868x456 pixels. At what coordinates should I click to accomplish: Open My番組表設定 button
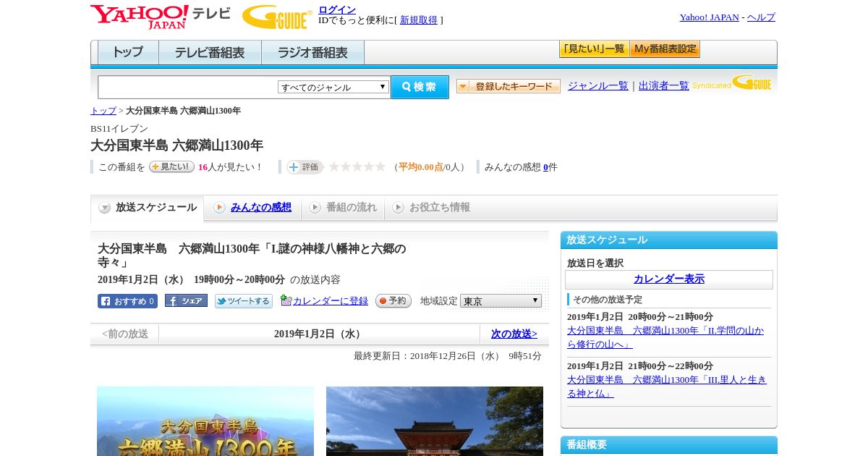665,49
